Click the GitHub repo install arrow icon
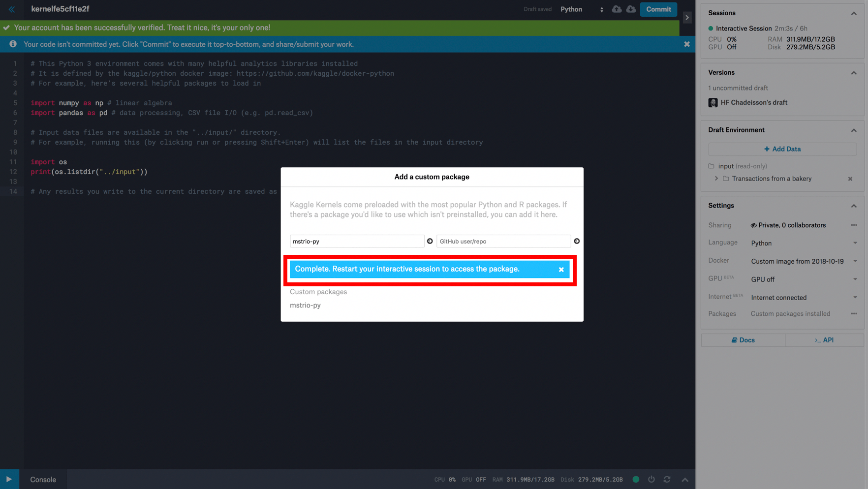The height and width of the screenshot is (489, 868). coord(576,241)
